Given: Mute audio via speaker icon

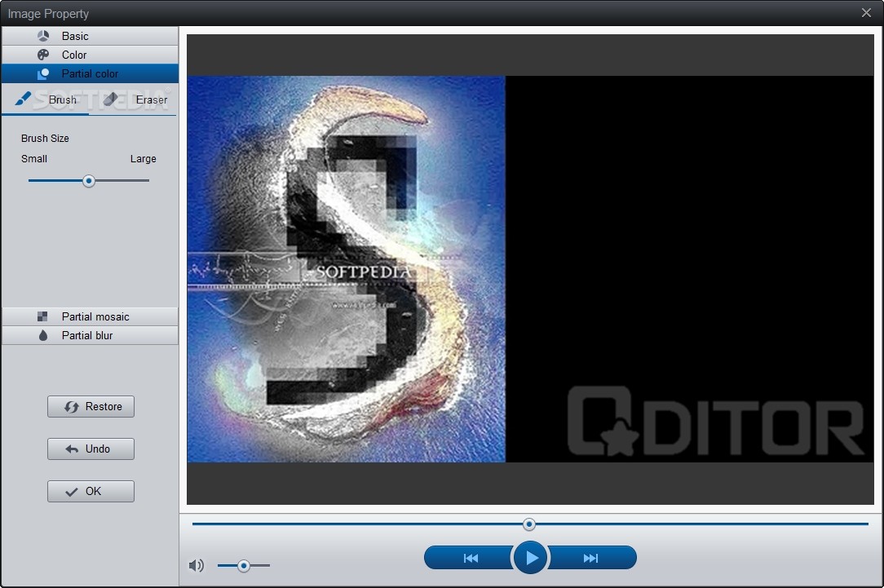Looking at the screenshot, I should tap(197, 565).
